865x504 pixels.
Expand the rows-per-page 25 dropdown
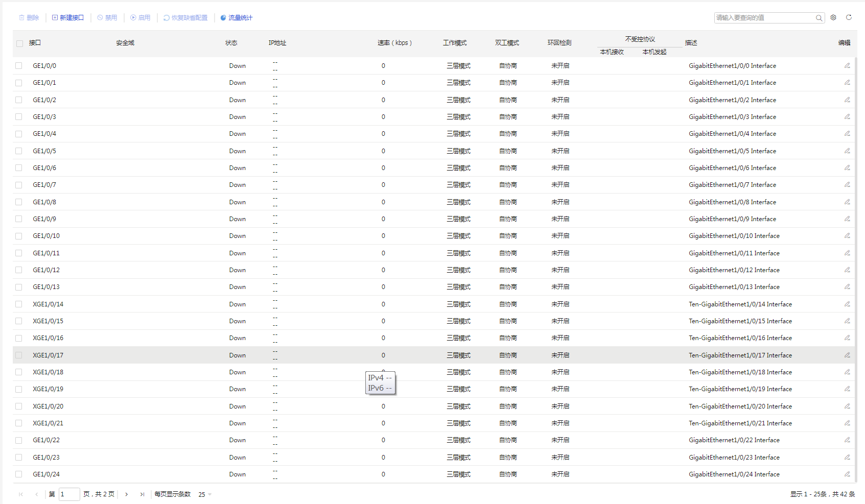point(205,494)
